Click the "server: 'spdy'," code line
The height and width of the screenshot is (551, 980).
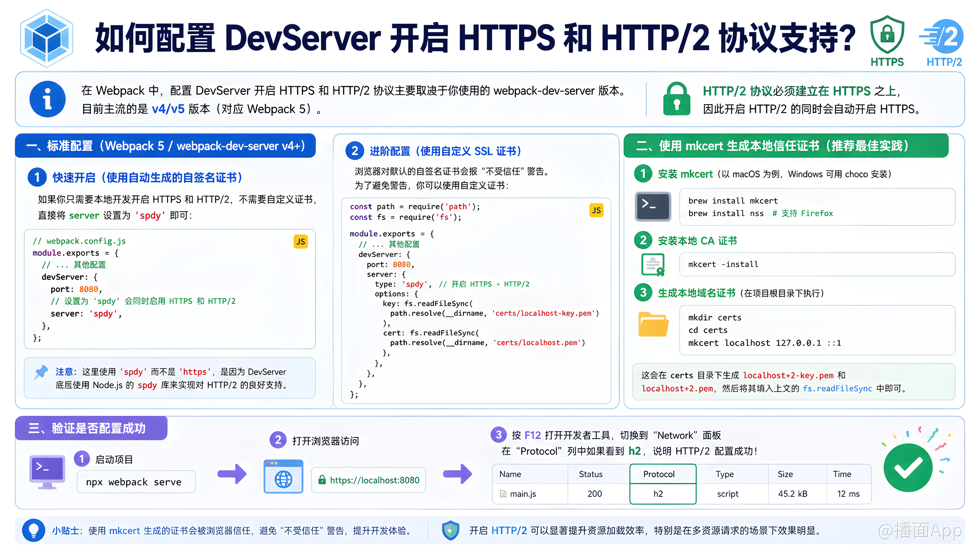point(86,314)
